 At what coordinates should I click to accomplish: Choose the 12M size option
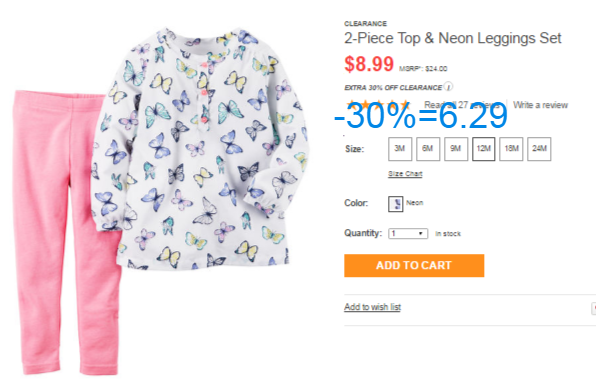coord(483,149)
